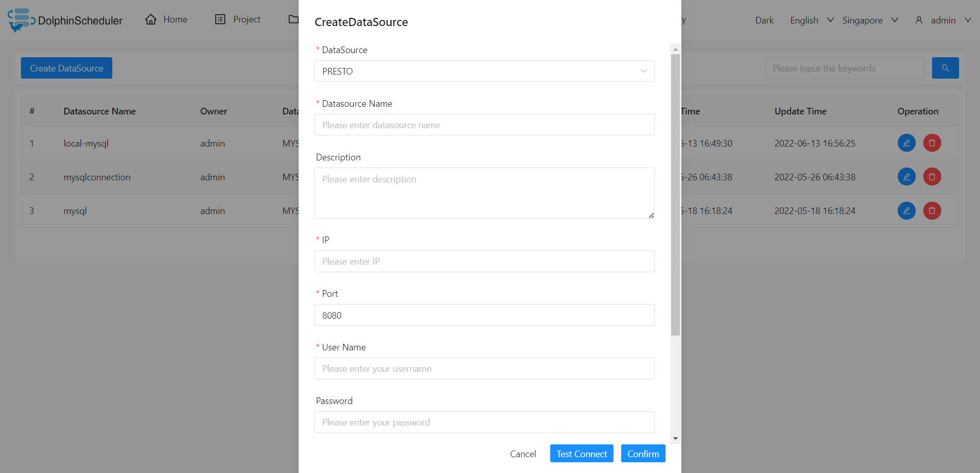This screenshot has width=980, height=473.
Task: Click the delete icon for mysql row
Action: click(x=932, y=210)
